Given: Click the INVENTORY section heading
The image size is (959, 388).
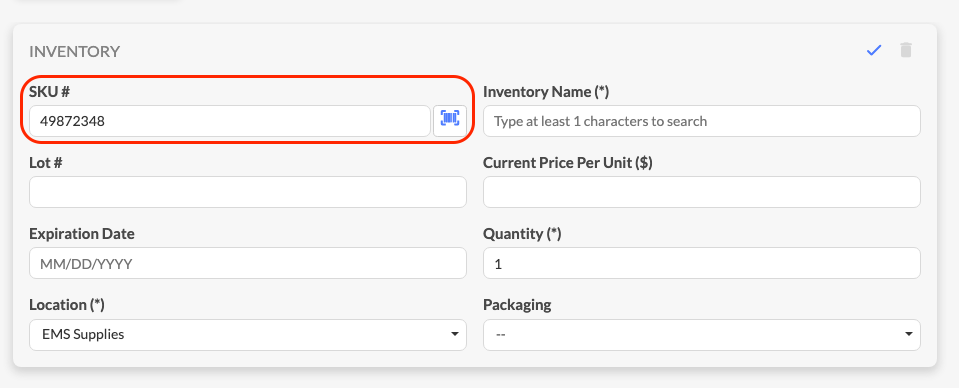Looking at the screenshot, I should click(75, 51).
